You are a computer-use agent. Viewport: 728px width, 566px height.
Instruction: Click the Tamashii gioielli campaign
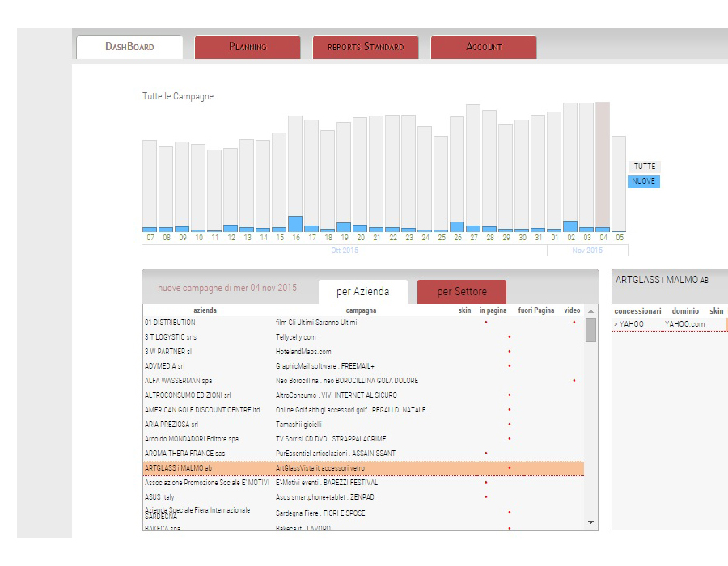[x=298, y=424]
